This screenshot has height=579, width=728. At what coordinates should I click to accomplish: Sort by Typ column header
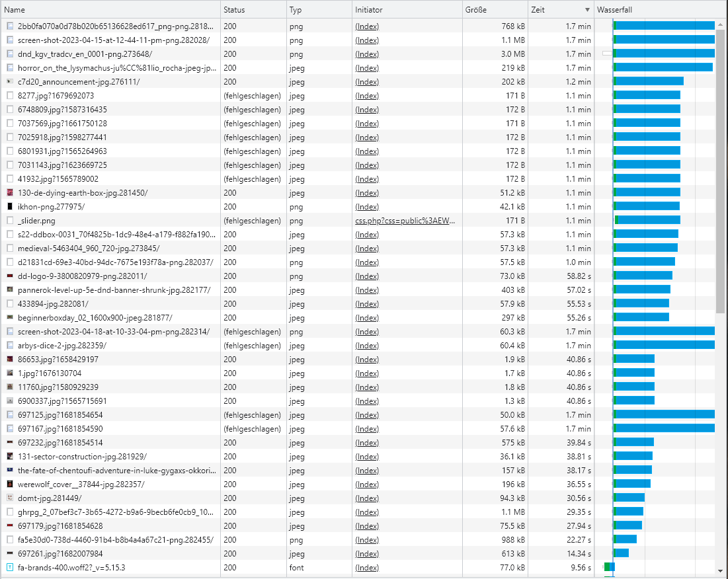pyautogui.click(x=319, y=10)
